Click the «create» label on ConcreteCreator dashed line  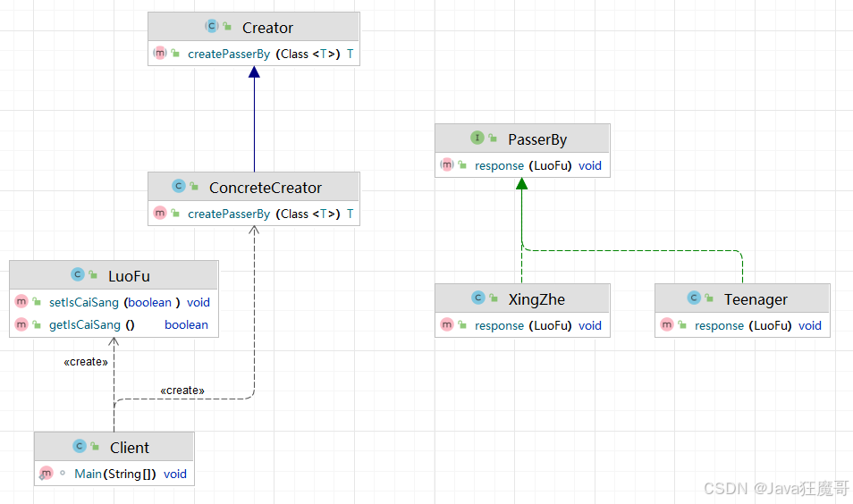[x=182, y=391]
